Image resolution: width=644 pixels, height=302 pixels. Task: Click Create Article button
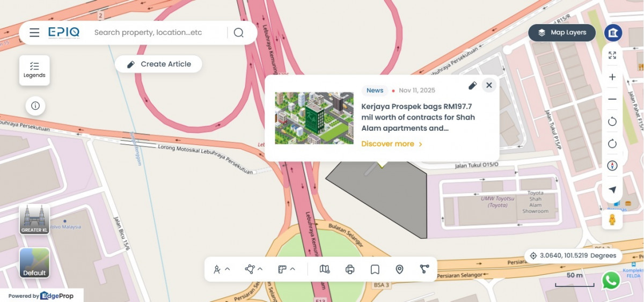click(158, 64)
